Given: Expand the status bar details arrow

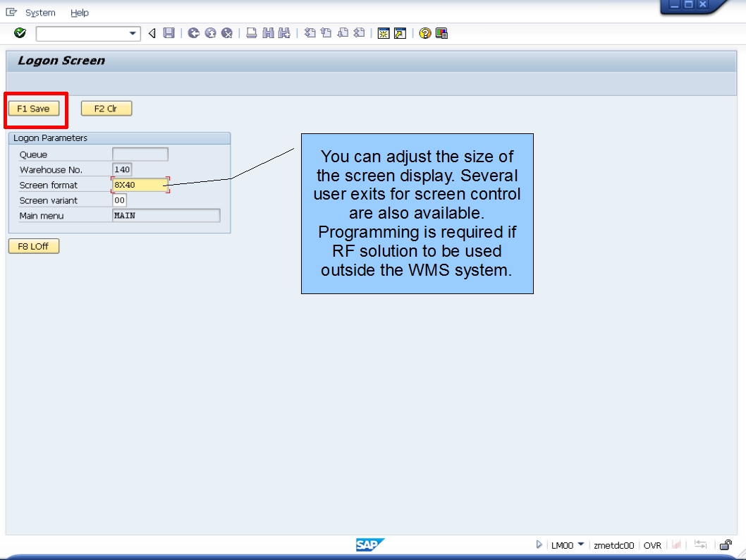Looking at the screenshot, I should tap(538, 544).
